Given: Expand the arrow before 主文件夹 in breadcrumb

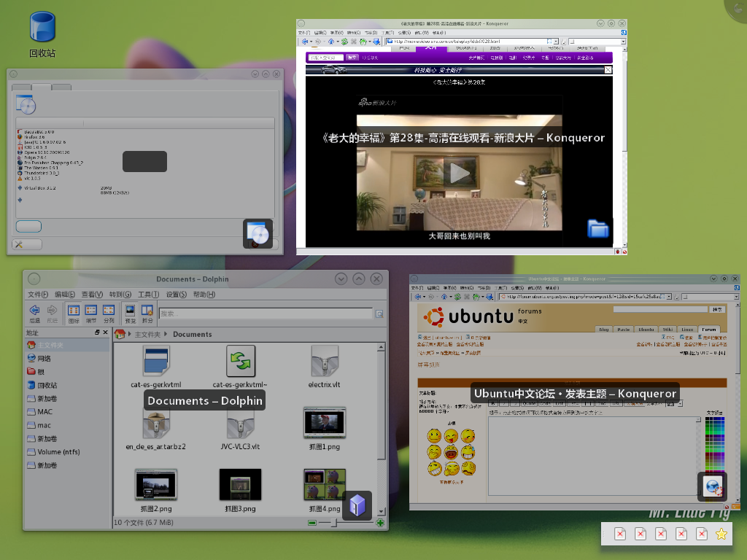Looking at the screenshot, I should [130, 334].
